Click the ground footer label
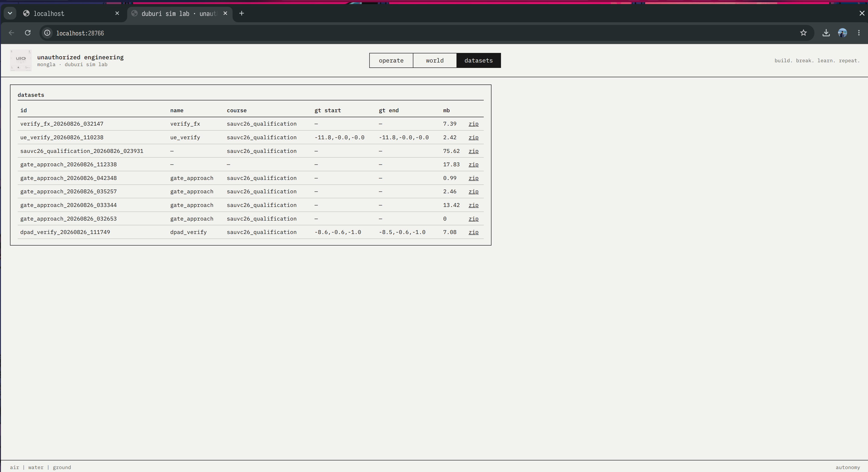 click(62, 467)
